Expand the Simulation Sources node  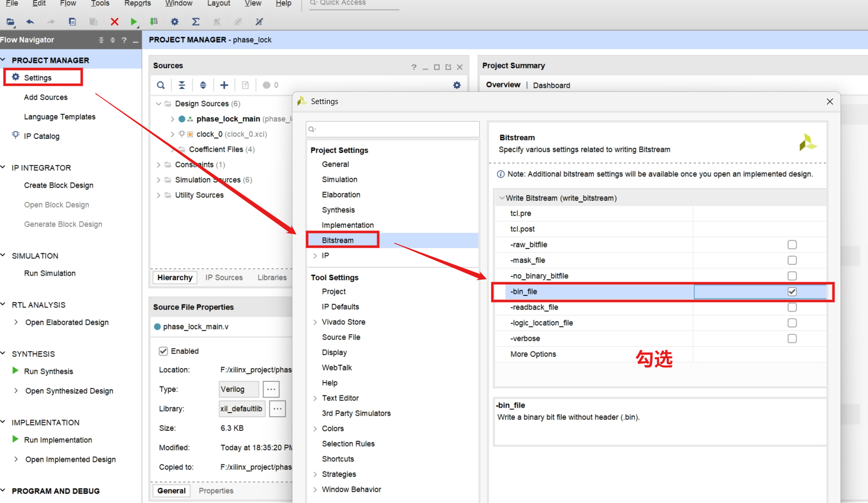click(x=158, y=180)
